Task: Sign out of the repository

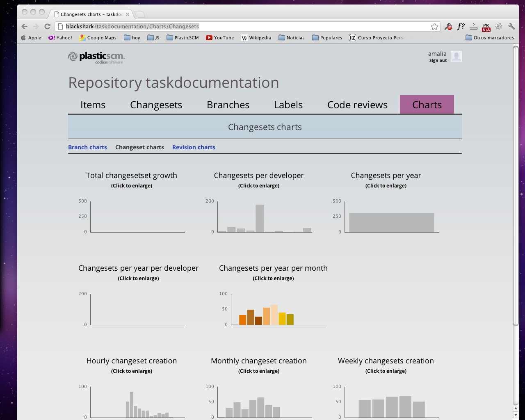Action: click(x=438, y=60)
